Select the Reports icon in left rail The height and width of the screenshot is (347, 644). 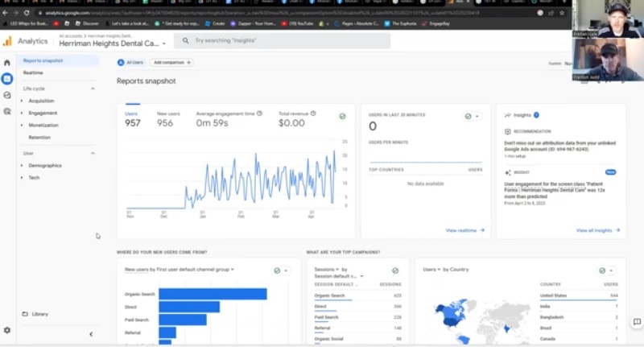coord(7,78)
